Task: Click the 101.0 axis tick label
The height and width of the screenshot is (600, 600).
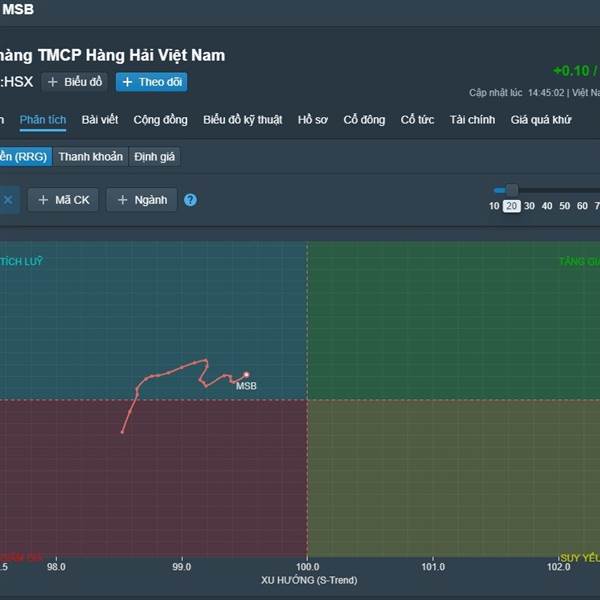Action: (x=433, y=566)
